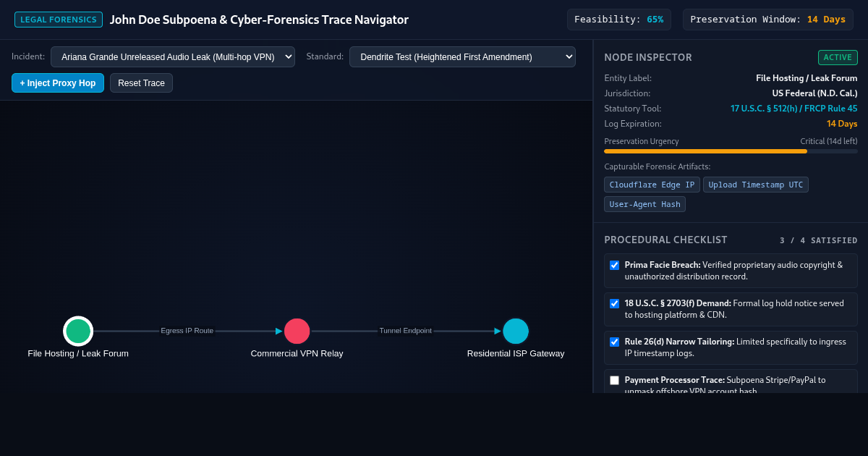Click the LEGAL FORENSICS badge
868x456 pixels.
(x=59, y=20)
